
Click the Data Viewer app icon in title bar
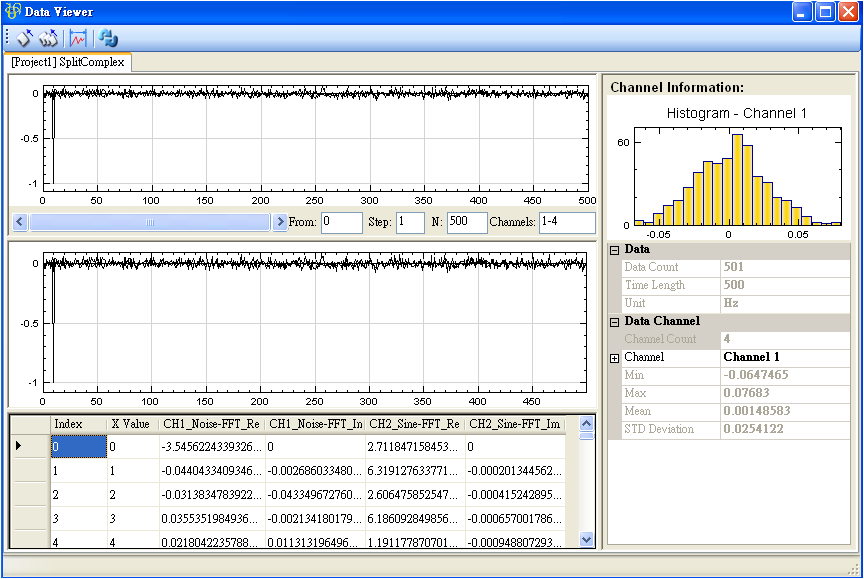pos(13,11)
